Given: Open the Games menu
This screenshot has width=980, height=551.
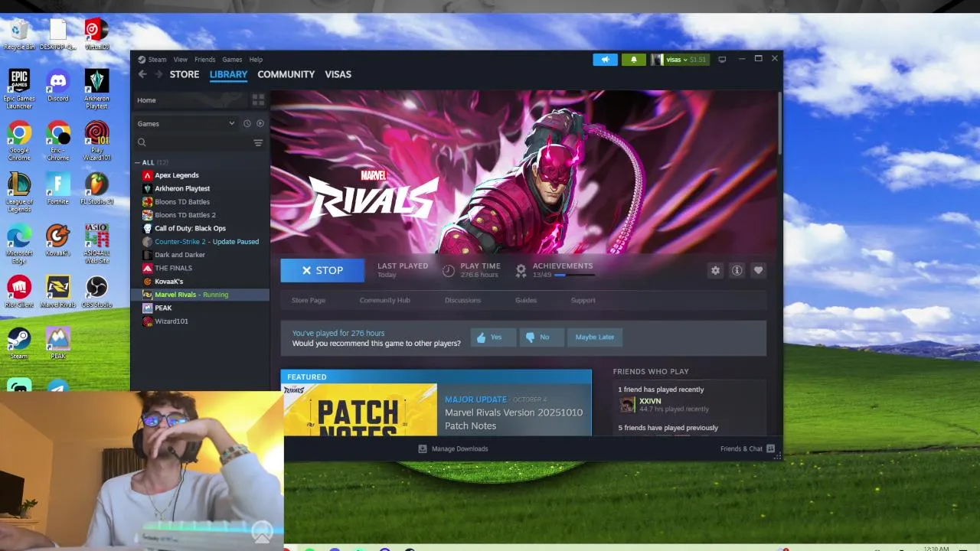Looking at the screenshot, I should point(232,59).
